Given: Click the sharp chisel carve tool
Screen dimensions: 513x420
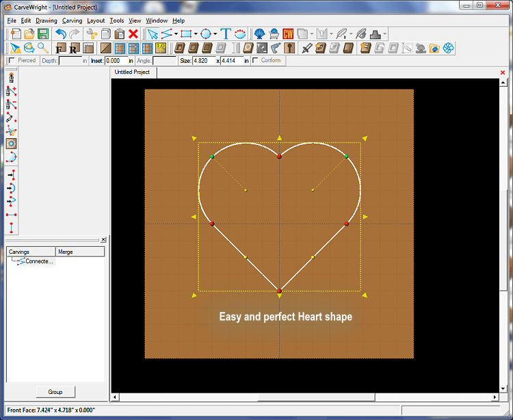Looking at the screenshot, I should 306,48.
